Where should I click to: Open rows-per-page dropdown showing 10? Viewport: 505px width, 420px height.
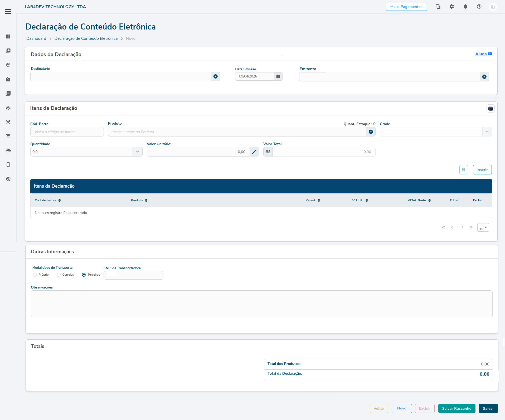[483, 228]
